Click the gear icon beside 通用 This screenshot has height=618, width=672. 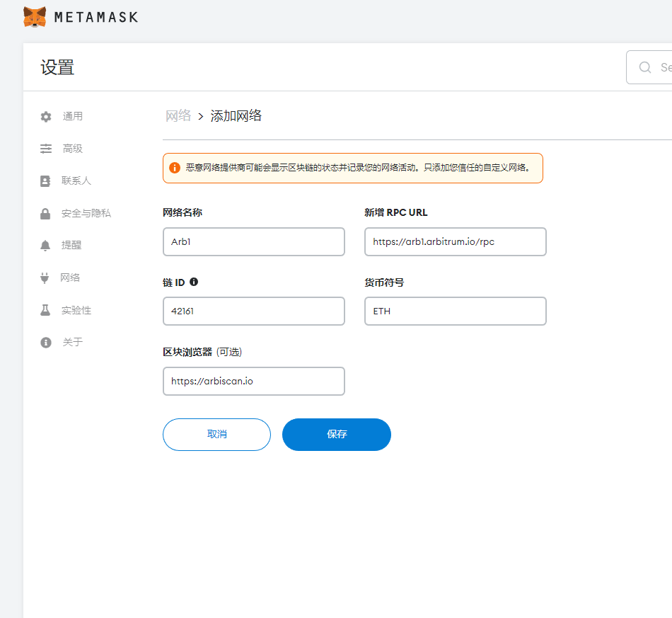pos(46,117)
